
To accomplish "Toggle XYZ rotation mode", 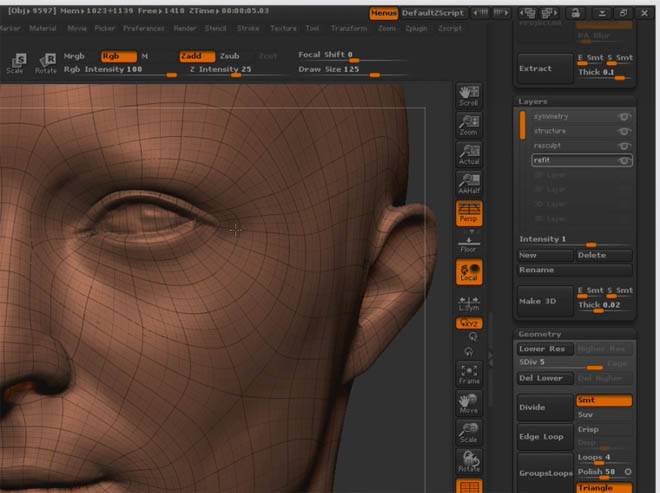I will pyautogui.click(x=469, y=323).
